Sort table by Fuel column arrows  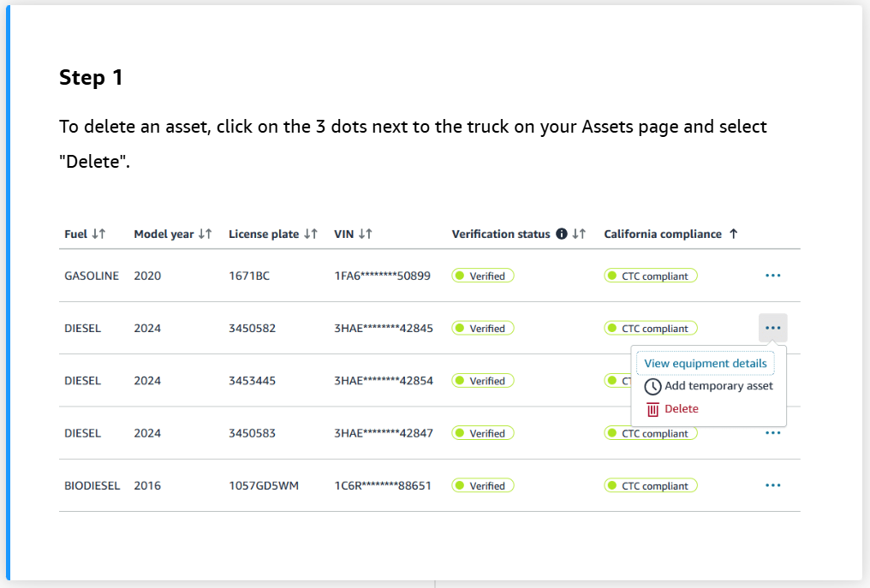(98, 234)
